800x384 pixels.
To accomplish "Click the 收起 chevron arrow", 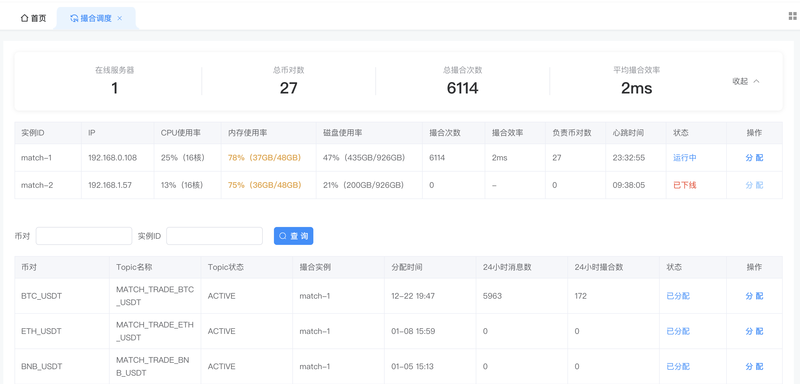I will pyautogui.click(x=756, y=81).
